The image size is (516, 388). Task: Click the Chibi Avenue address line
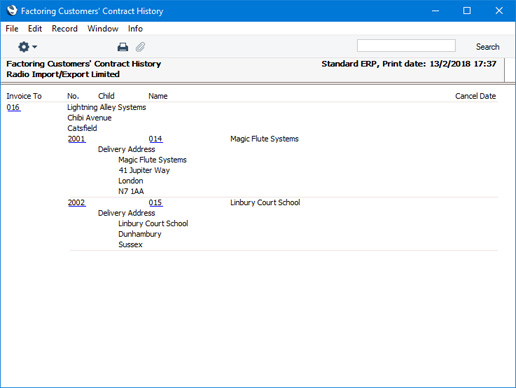(89, 118)
